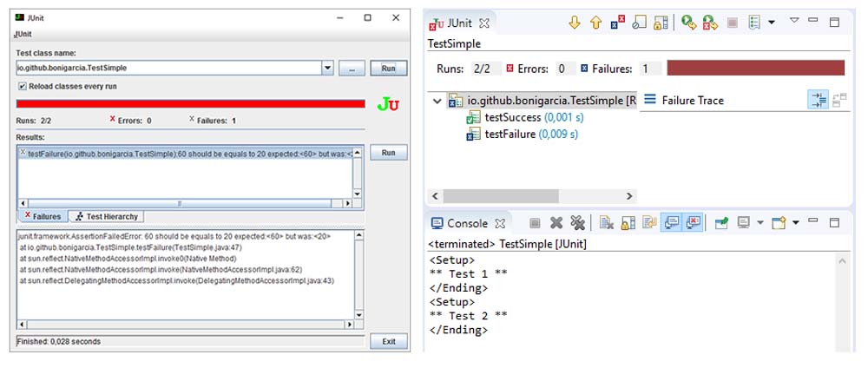The height and width of the screenshot is (368, 868).
Task: Collapse io.github.bonigarcia.TestSimple tree node in Eclipse
Action: (x=437, y=102)
